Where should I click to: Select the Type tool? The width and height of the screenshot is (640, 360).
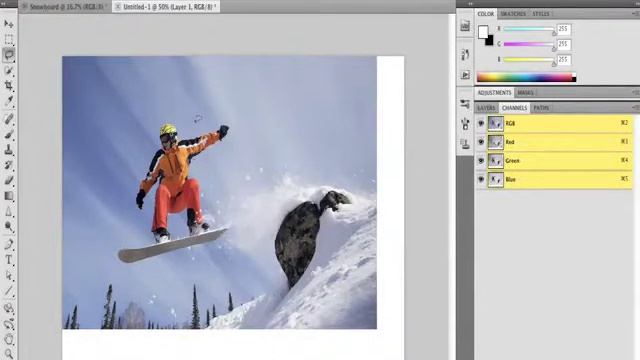(x=9, y=260)
